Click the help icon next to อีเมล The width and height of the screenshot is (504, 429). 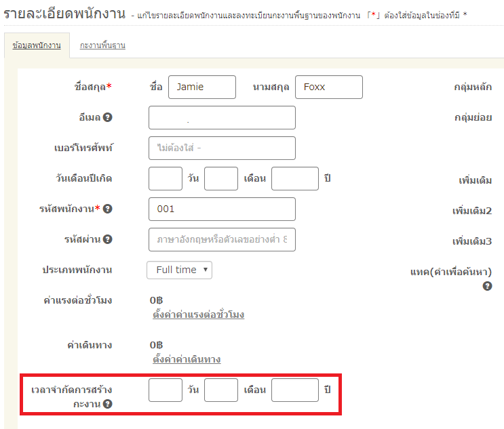108,117
